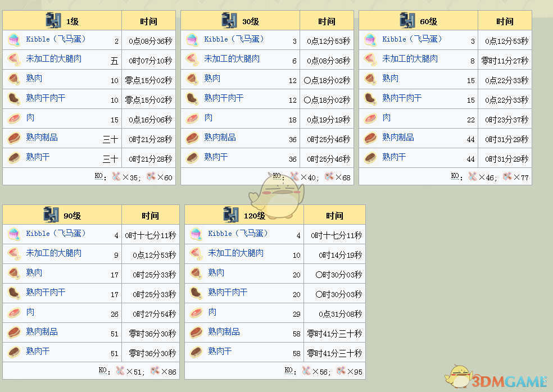Open Kibble（飞马蛋）link in 60级 table
This screenshot has height=392, width=553.
[x=412, y=39]
